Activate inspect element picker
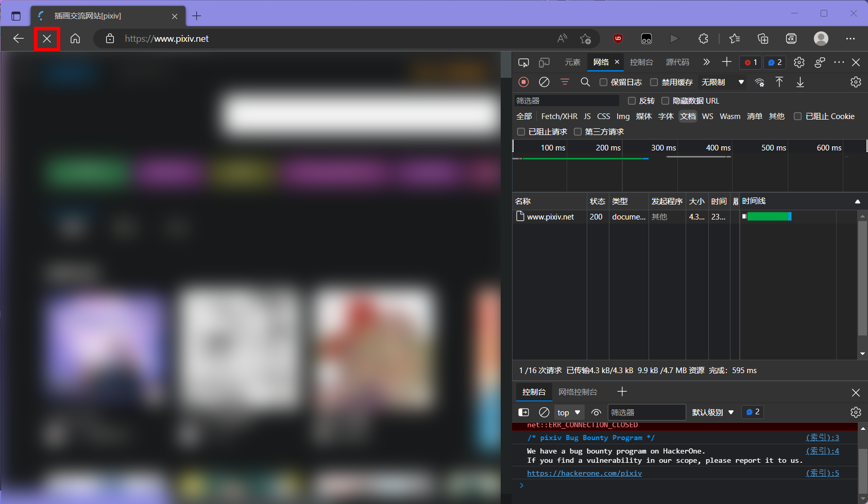This screenshot has height=504, width=868. 523,62
